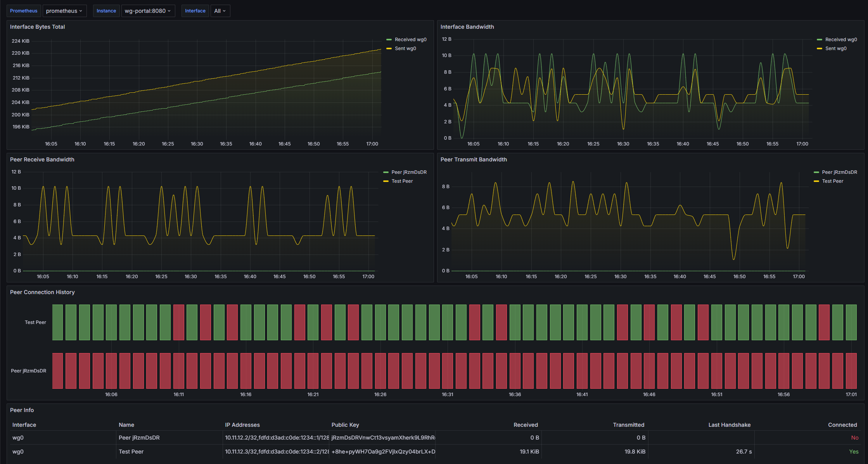Click Peer jRzmDsDR color swatch in Peer Transmit Bandwidth

816,172
